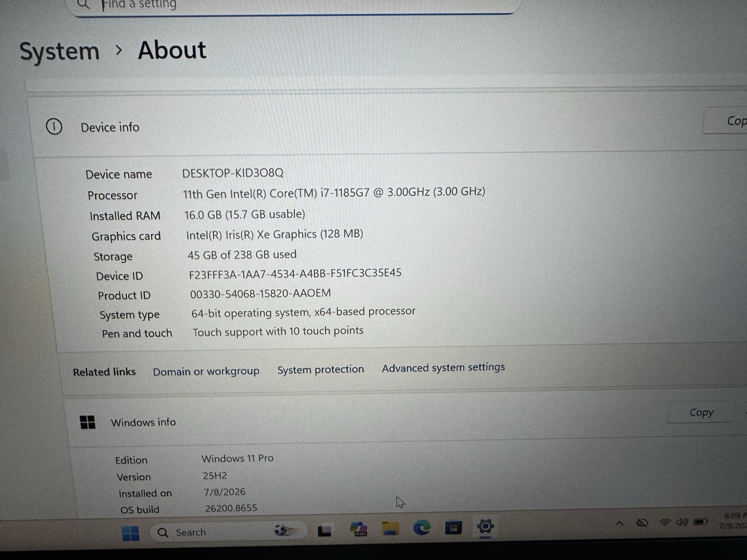
Task: Click Intel Iris Xe Graphics value
Action: (x=275, y=234)
